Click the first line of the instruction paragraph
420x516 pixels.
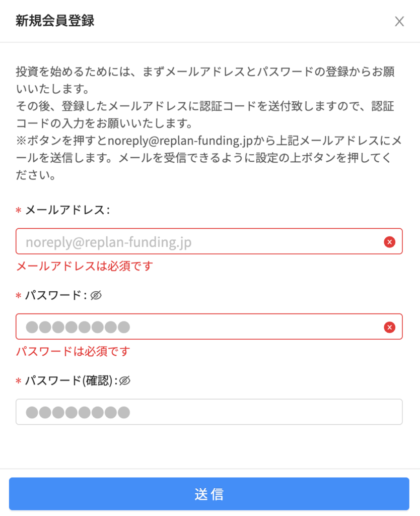[x=205, y=71]
